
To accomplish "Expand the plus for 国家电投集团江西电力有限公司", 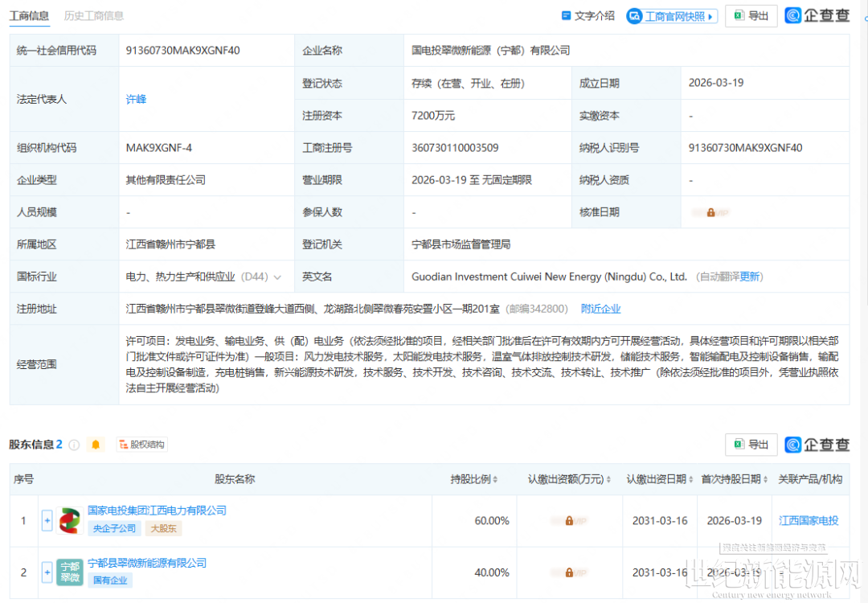I will coord(47,521).
